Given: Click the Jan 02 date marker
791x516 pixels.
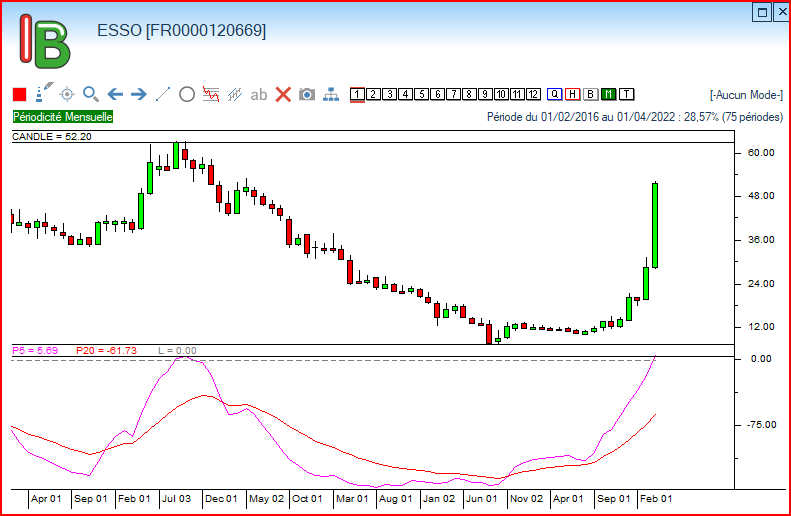Looking at the screenshot, I should (x=439, y=499).
